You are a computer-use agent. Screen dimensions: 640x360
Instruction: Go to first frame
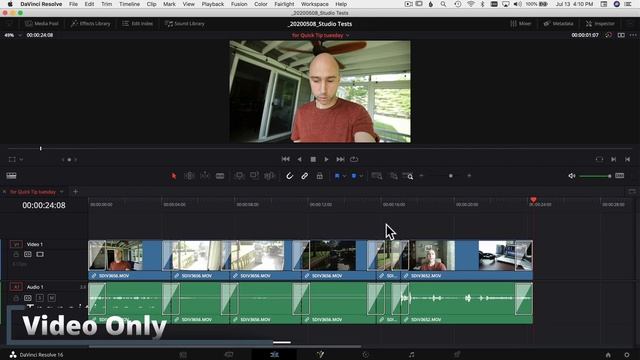tap(286, 159)
